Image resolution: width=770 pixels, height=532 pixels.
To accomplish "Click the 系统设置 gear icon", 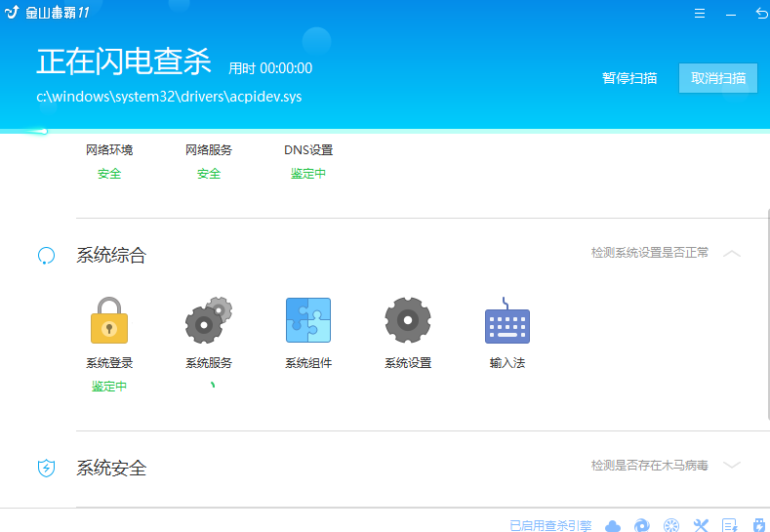I will [x=407, y=321].
